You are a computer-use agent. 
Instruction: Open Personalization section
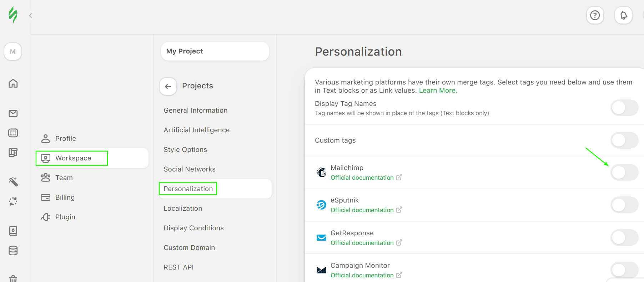(x=215, y=189)
